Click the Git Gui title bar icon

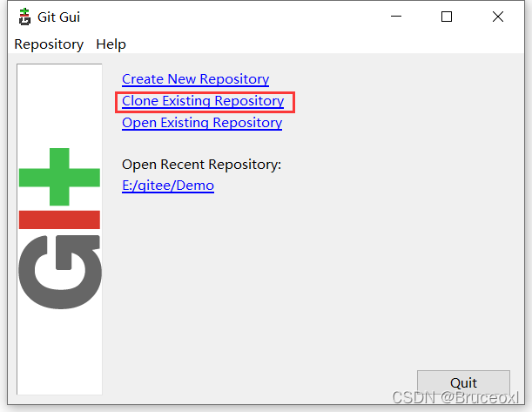(24, 17)
